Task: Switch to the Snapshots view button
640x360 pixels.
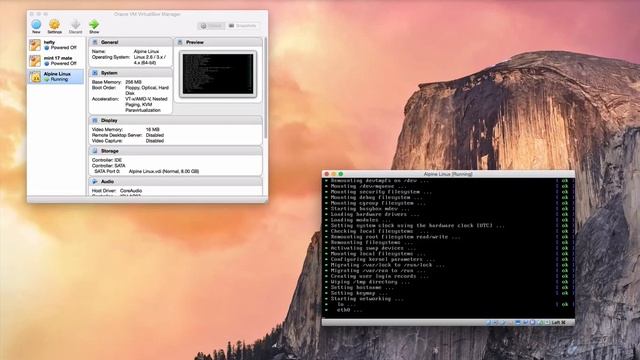Action: point(242,26)
